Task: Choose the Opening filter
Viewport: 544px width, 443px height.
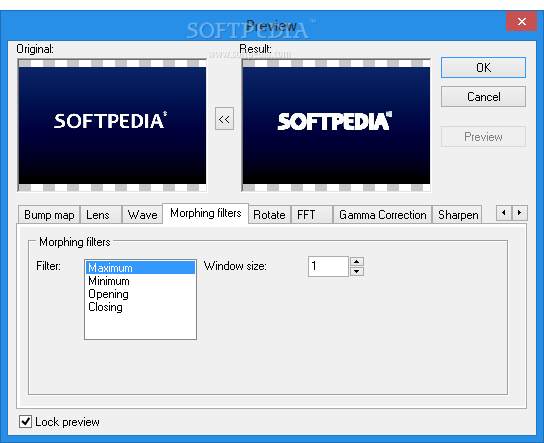Action: (x=140, y=294)
